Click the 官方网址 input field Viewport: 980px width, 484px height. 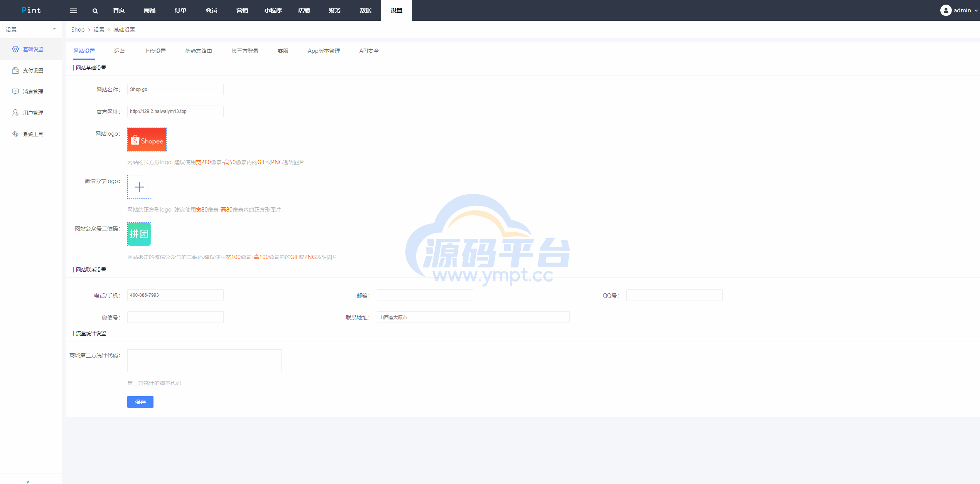coord(175,111)
